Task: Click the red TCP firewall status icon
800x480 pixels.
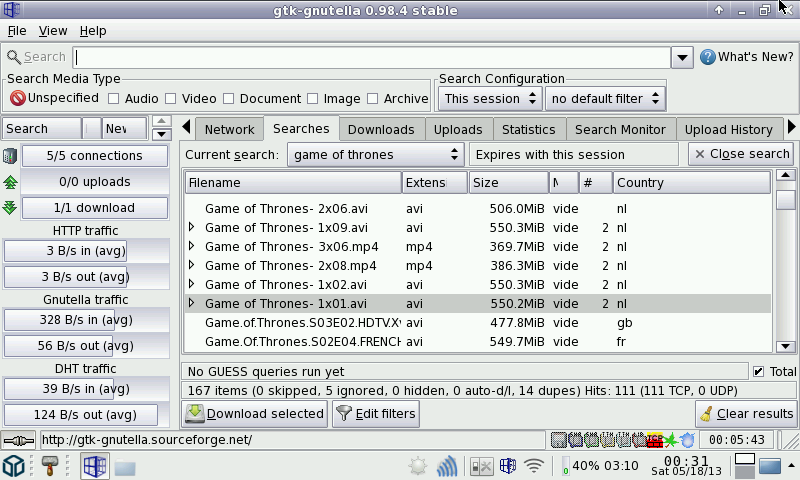Action: (655, 440)
